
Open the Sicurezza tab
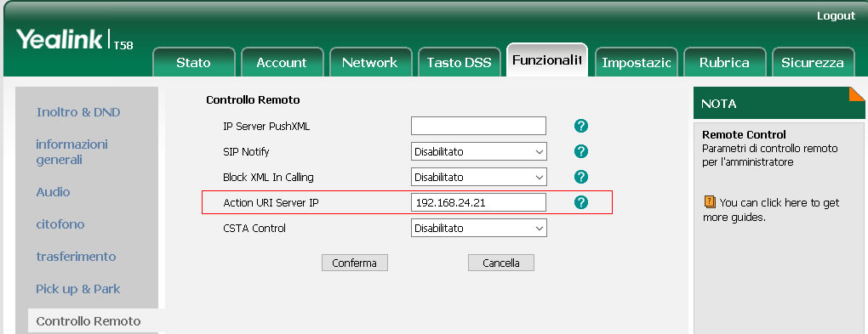[x=813, y=63]
